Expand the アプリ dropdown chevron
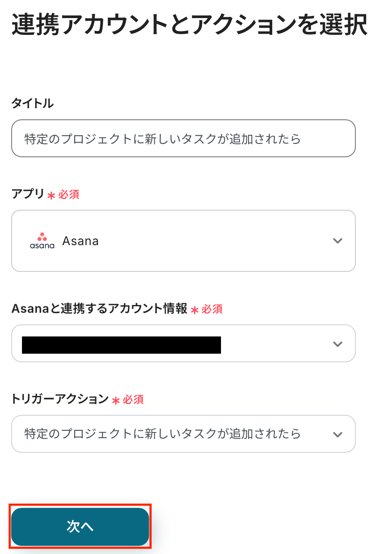 tap(338, 241)
